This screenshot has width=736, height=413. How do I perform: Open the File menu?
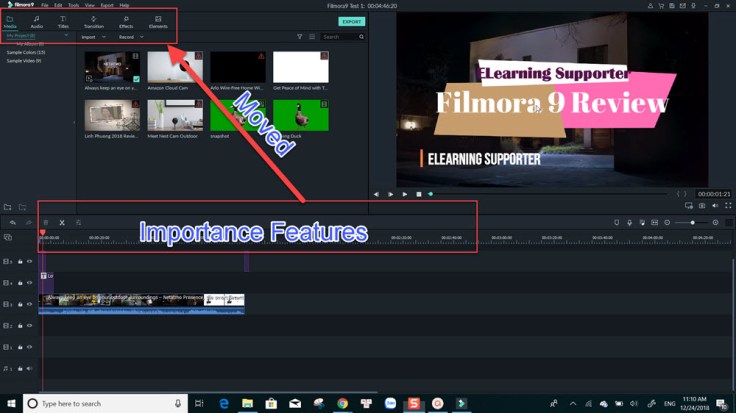pyautogui.click(x=45, y=5)
